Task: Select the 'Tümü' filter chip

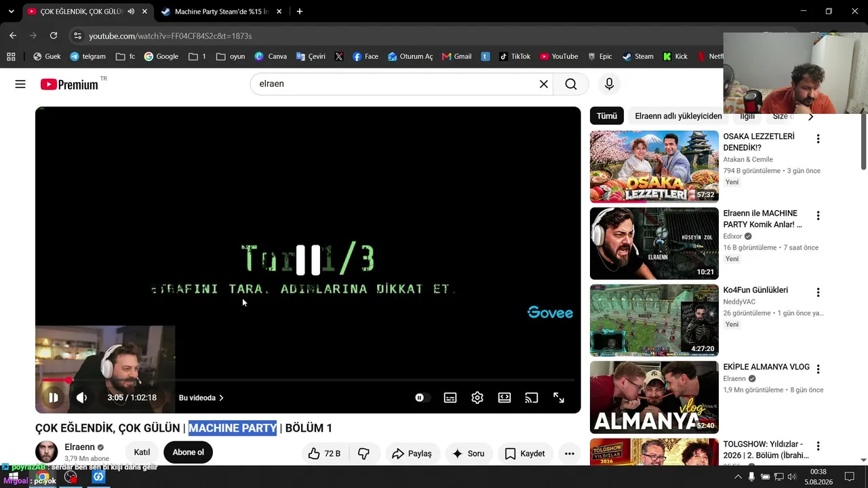Action: (x=607, y=116)
